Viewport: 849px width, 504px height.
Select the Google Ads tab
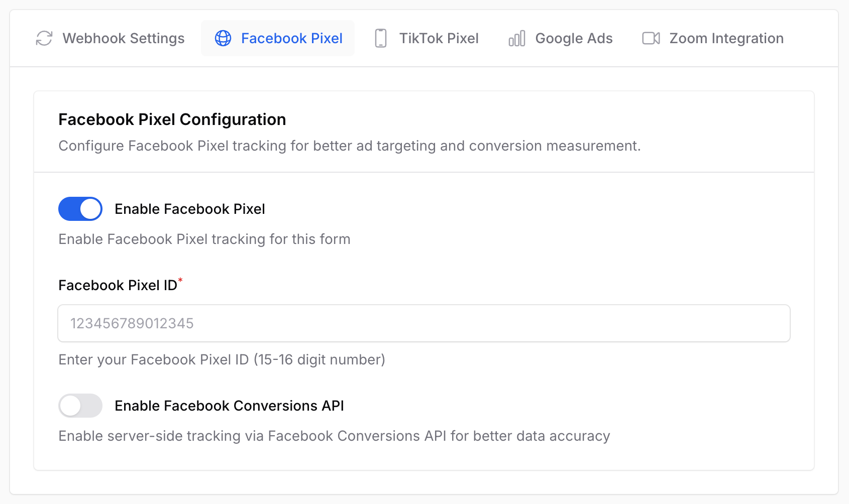pos(560,38)
